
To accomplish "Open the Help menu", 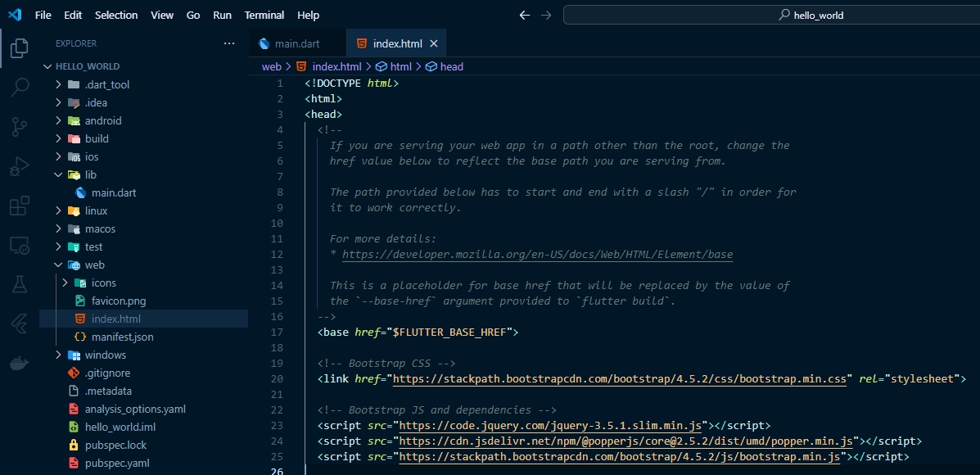I will pos(308,15).
